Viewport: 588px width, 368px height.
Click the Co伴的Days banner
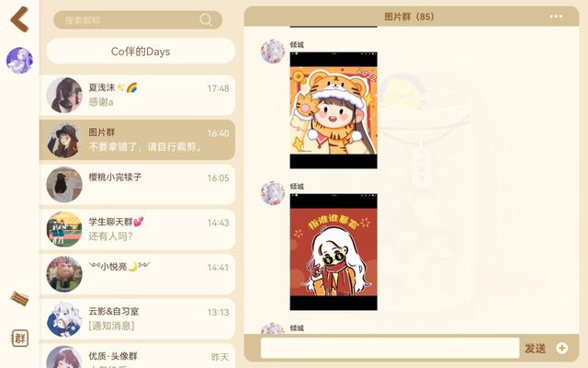[x=141, y=52]
